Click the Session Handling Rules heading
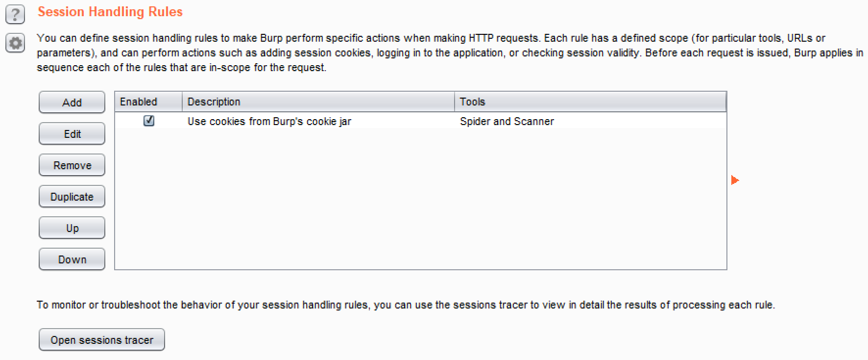This screenshot has height=360, width=868. pyautogui.click(x=110, y=12)
